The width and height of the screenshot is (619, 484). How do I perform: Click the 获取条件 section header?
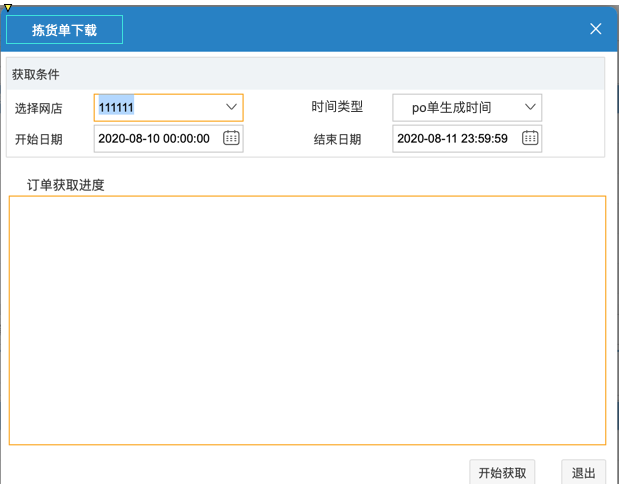point(305,74)
